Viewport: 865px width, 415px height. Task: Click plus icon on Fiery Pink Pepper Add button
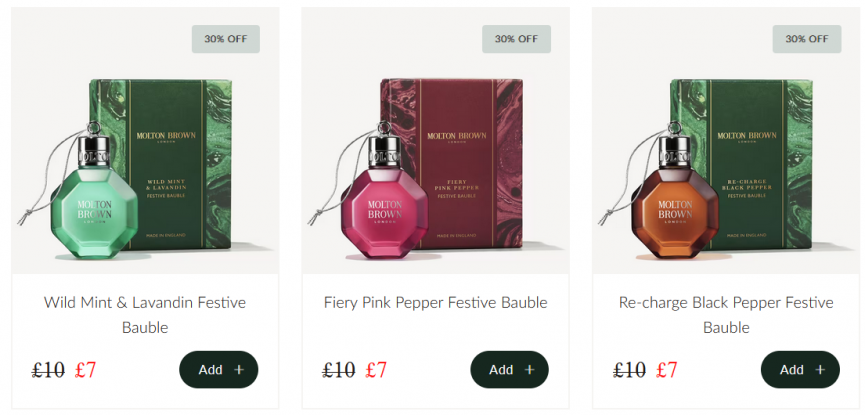point(530,370)
